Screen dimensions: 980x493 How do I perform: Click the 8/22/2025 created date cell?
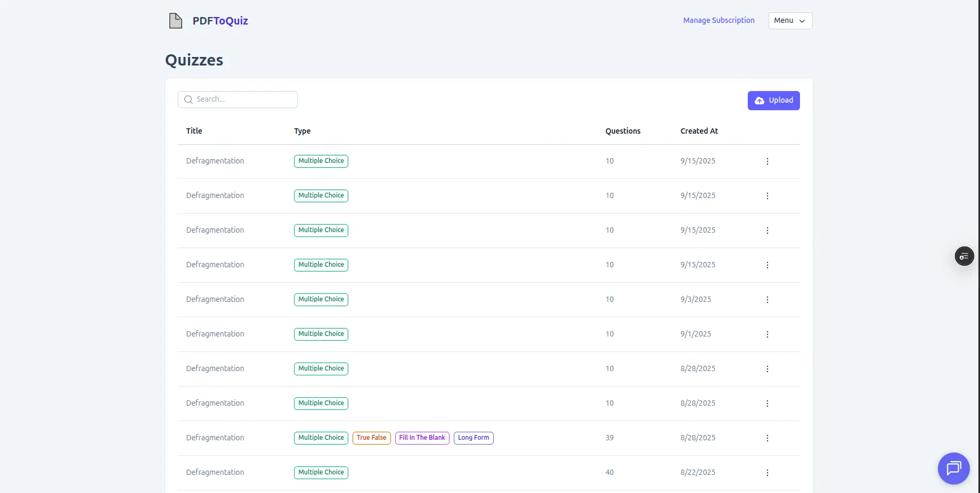click(x=698, y=473)
